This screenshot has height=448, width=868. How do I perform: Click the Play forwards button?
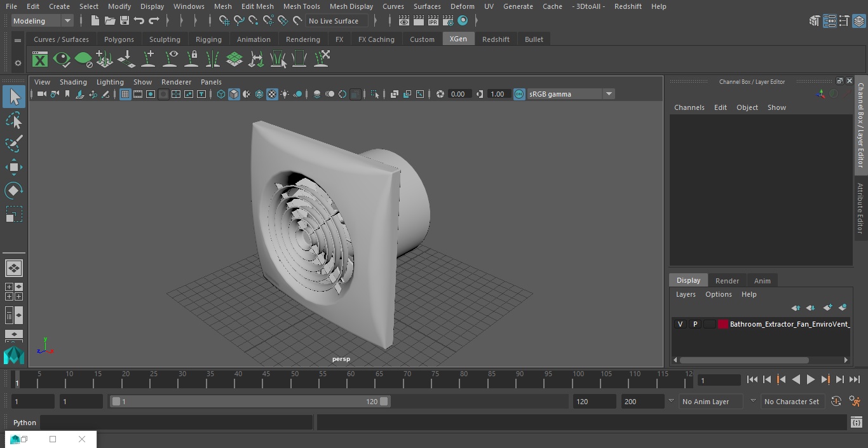[810, 380]
